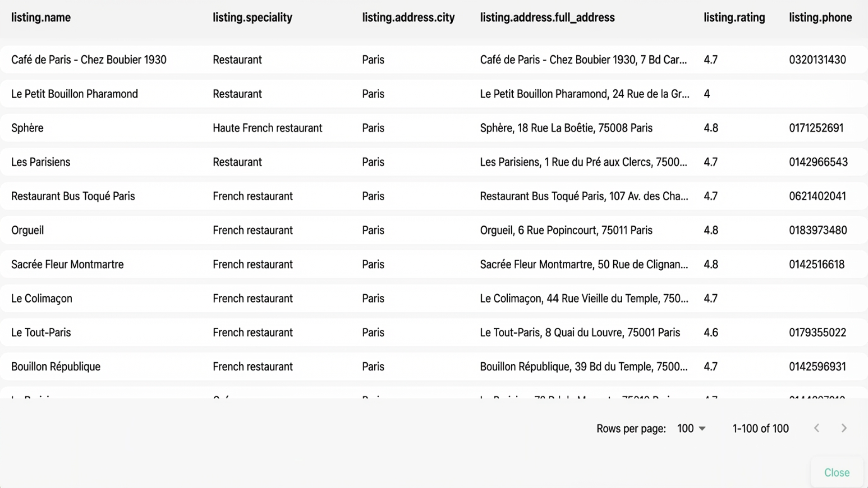Go to the next page arrow
Viewport: 868px width, 488px height.
point(844,428)
